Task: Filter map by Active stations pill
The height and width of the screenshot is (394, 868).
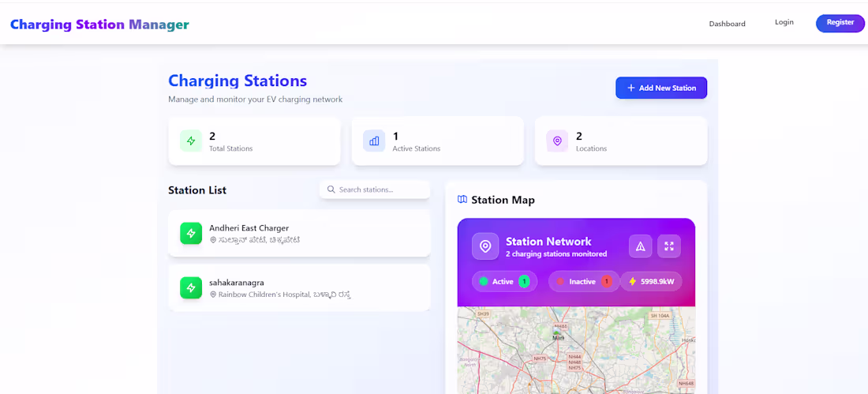Action: click(505, 282)
